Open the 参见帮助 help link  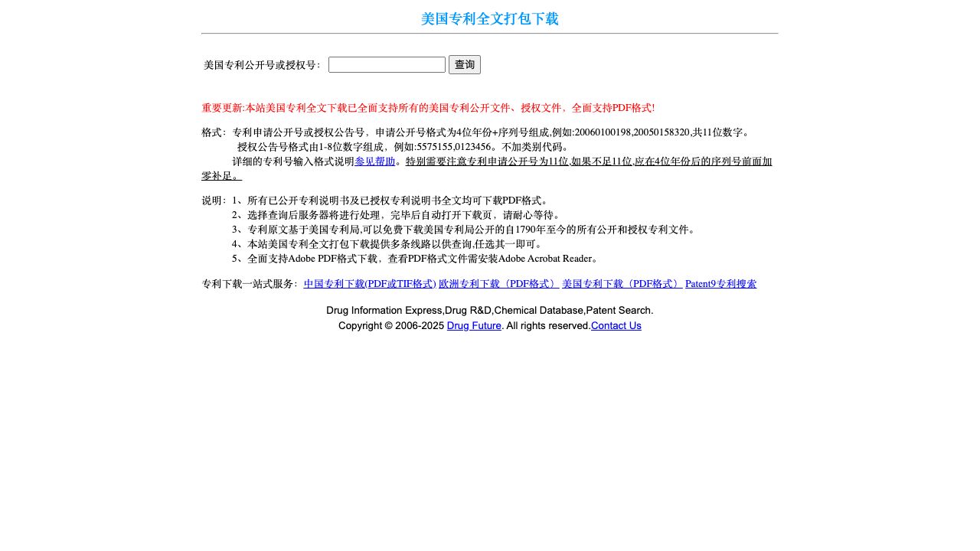click(x=375, y=161)
